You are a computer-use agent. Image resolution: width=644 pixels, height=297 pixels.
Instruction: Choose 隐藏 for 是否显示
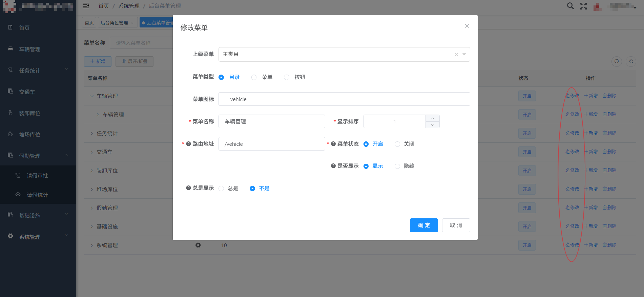coord(397,166)
